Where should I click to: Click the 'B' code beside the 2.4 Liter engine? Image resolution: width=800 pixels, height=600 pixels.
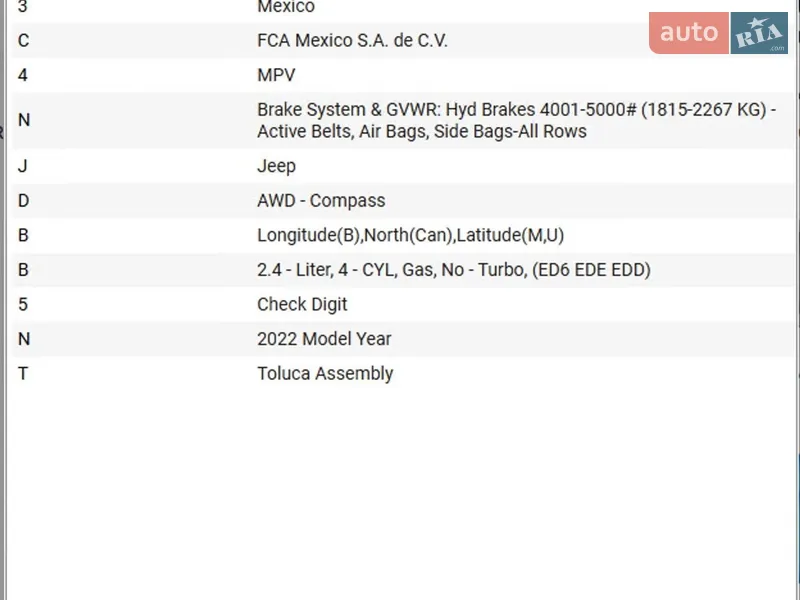click(x=23, y=270)
